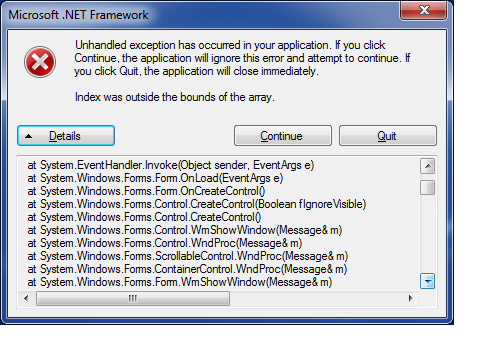This screenshot has width=480, height=360.
Task: Click the vertical scrollbar down arrow
Action: (428, 281)
